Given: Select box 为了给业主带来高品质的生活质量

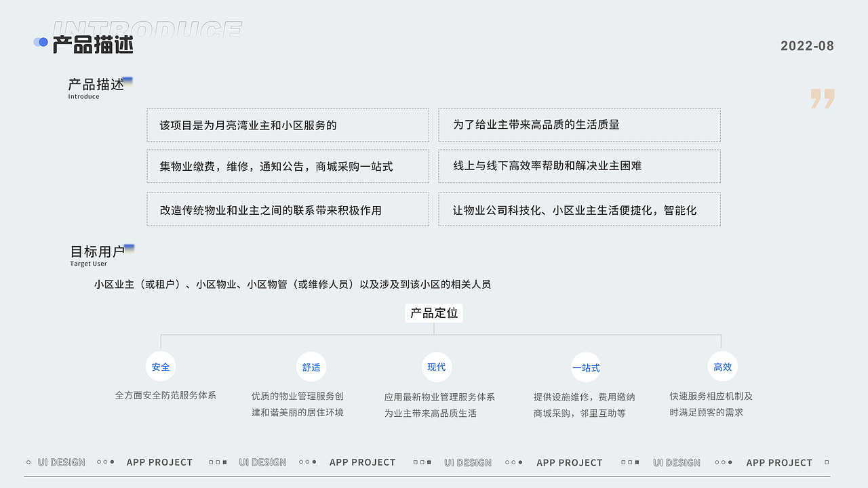Looking at the screenshot, I should (x=579, y=125).
